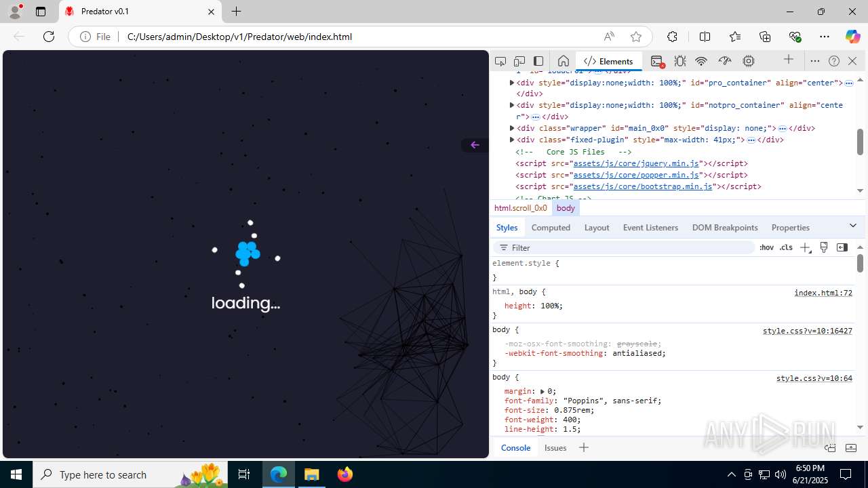Toggle .cls element classes panel
Screen dimensions: 868x488
pos(786,247)
